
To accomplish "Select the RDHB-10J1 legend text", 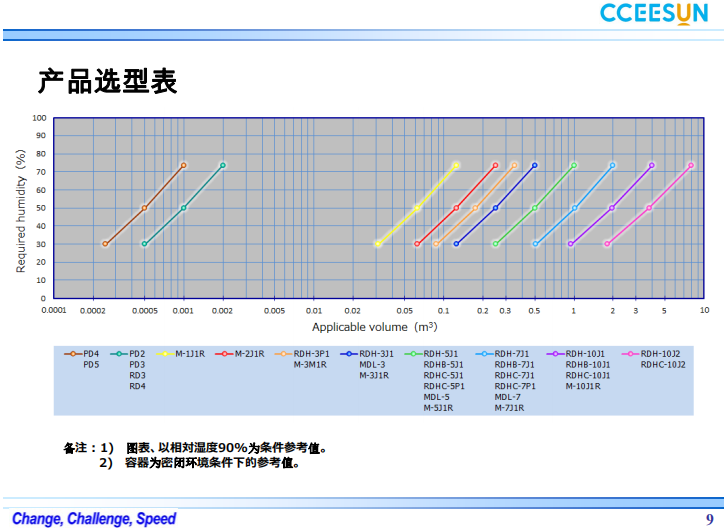I will click(588, 365).
